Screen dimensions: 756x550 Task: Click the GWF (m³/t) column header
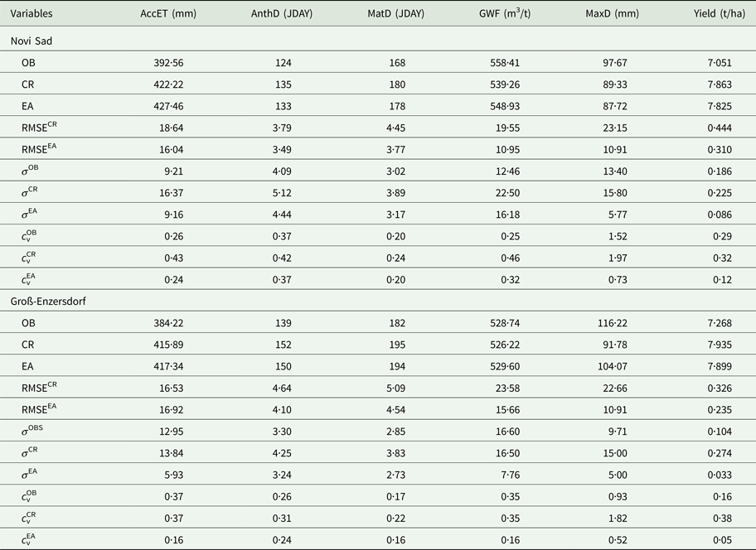(503, 13)
